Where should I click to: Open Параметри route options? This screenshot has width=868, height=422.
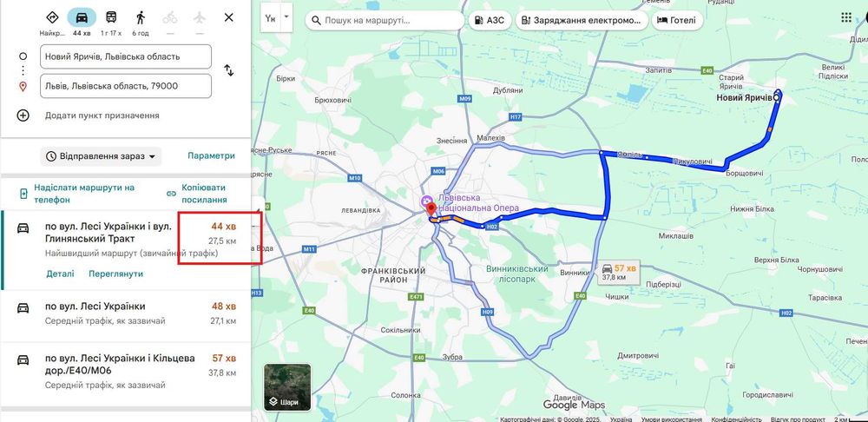click(211, 155)
